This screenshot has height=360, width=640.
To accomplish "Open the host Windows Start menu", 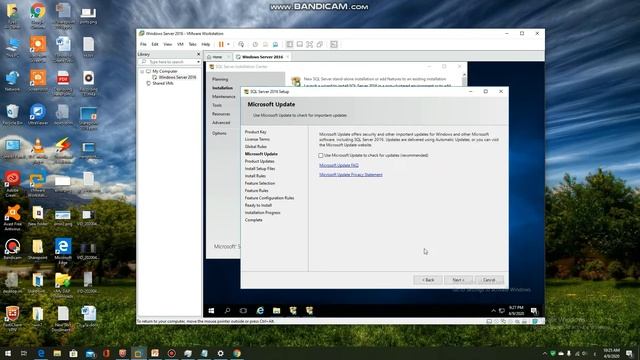I will pos(8,353).
